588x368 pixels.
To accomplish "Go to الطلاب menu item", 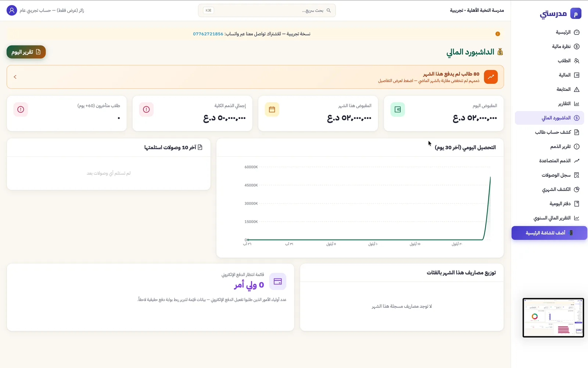I will (x=549, y=61).
